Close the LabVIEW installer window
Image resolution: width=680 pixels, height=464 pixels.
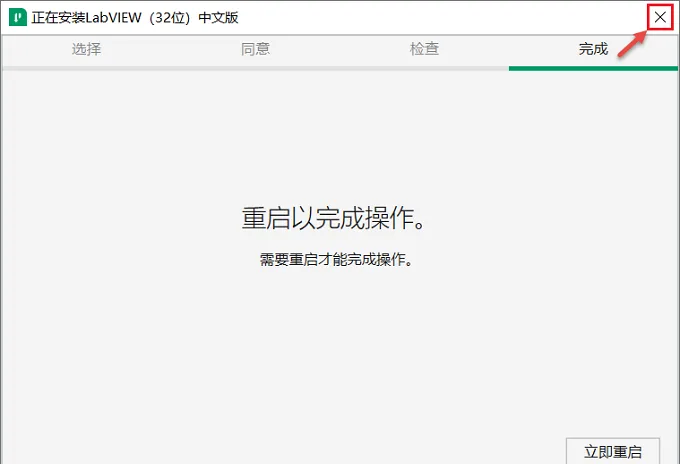(660, 17)
